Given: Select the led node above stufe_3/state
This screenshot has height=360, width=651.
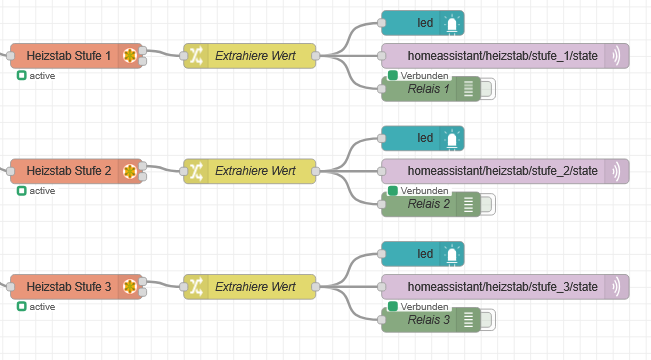Looking at the screenshot, I should click(x=423, y=254).
